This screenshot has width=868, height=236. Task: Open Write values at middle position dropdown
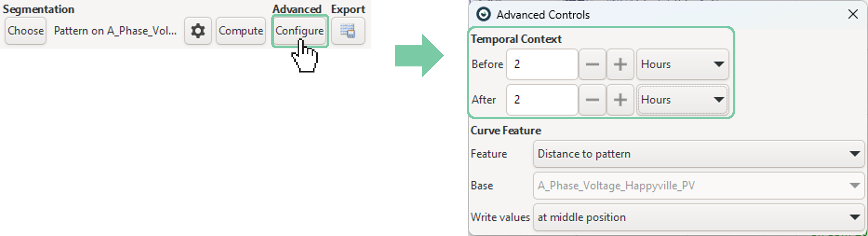click(699, 217)
